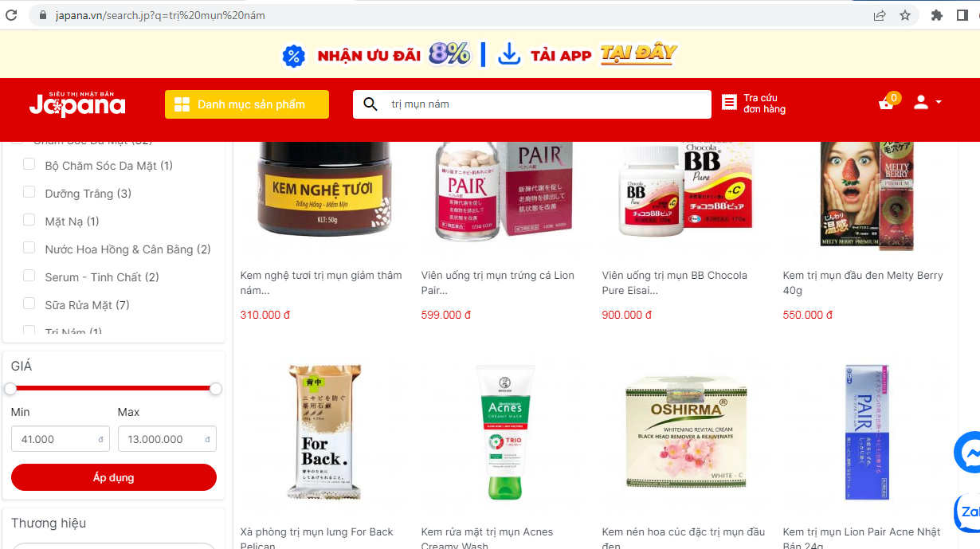Click the Tải app tại đây banner

click(x=588, y=54)
